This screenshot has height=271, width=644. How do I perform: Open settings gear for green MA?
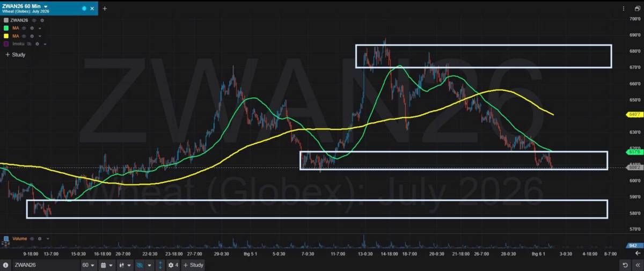click(32, 28)
